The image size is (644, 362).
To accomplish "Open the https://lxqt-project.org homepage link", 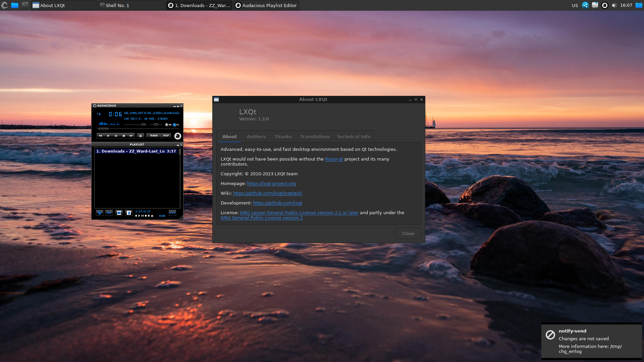I will pyautogui.click(x=271, y=184).
